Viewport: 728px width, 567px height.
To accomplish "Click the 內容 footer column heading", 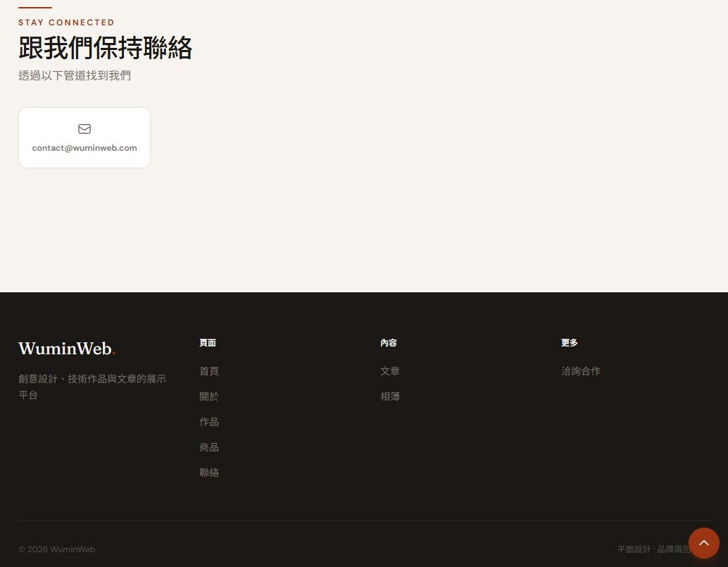I will point(389,343).
